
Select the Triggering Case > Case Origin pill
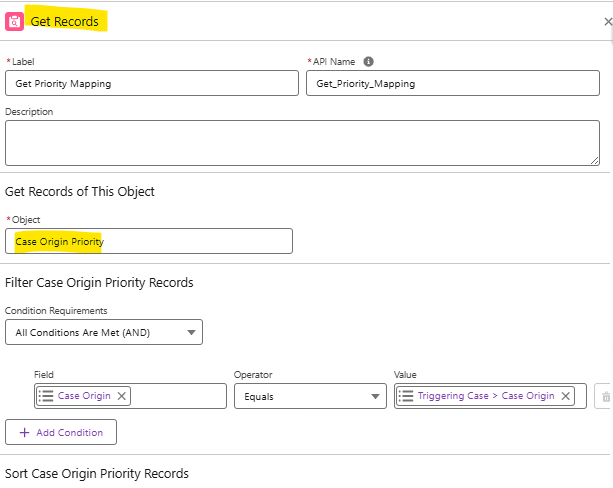click(485, 396)
